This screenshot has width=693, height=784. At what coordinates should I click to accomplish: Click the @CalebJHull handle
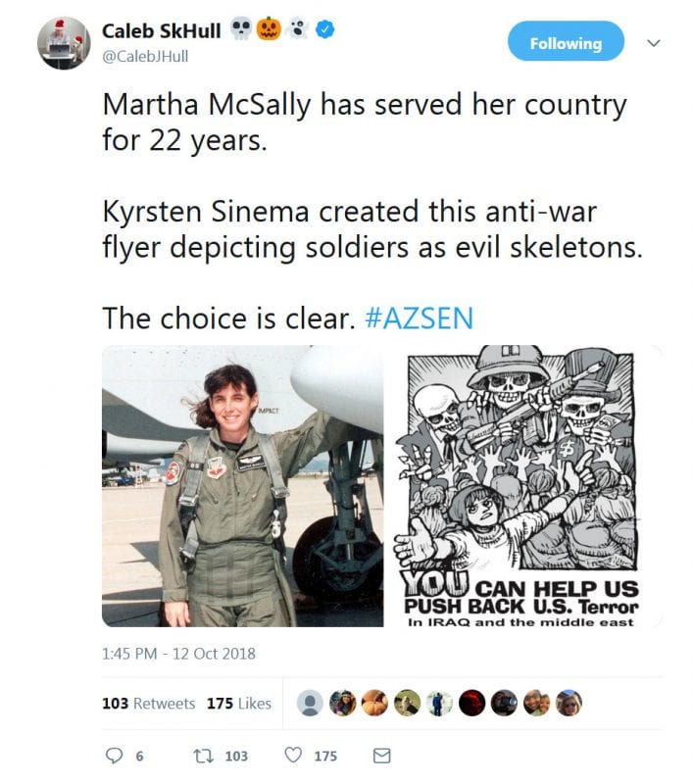tap(145, 56)
